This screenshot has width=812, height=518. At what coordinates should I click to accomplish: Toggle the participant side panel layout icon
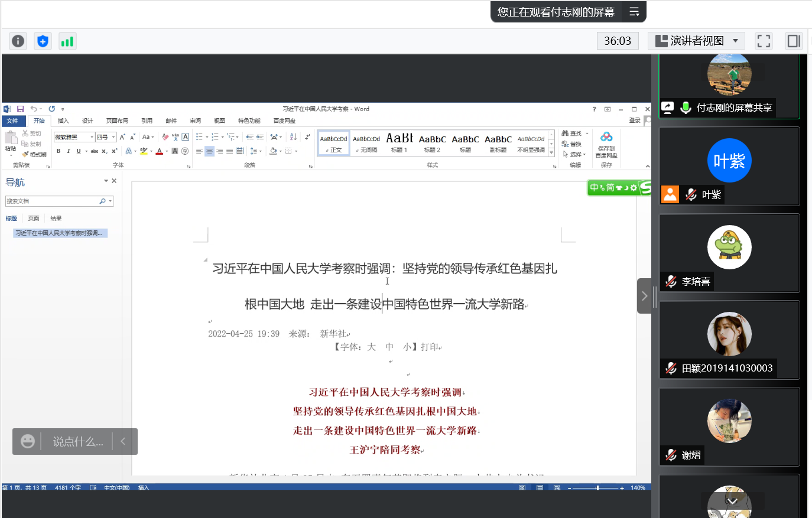click(793, 41)
